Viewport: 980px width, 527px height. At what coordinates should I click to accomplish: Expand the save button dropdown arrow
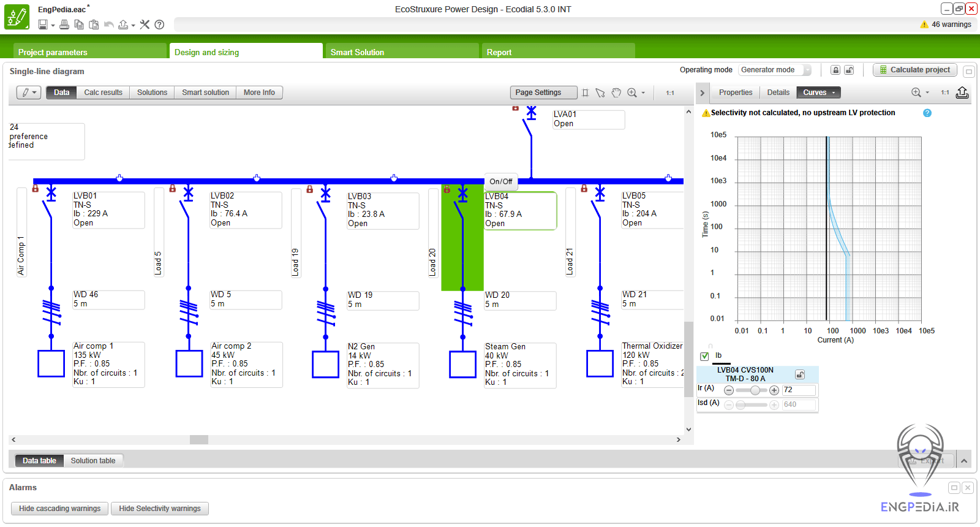53,26
